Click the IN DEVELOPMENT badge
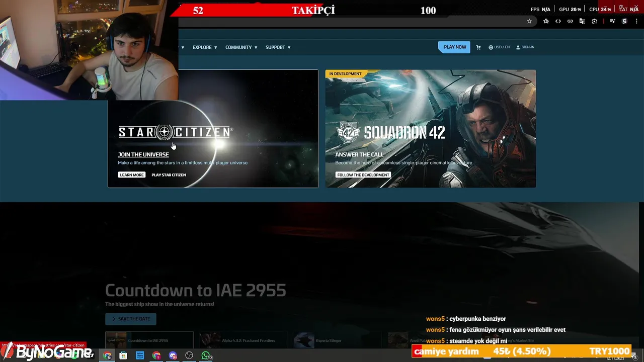The height and width of the screenshot is (362, 644). [x=345, y=74]
